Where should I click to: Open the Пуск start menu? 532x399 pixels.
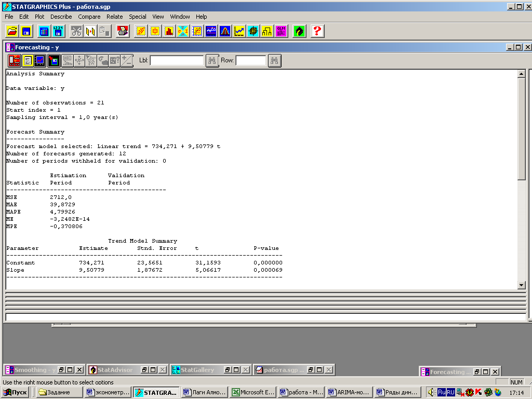coord(16,393)
